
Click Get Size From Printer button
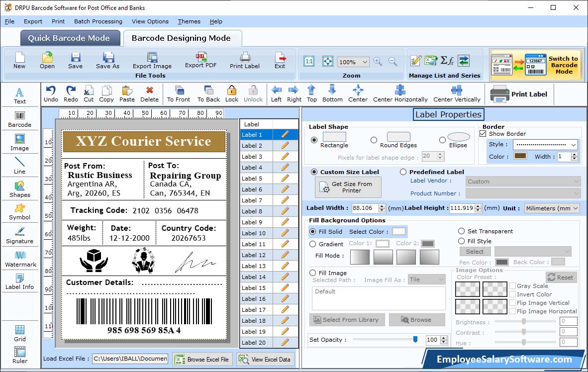click(348, 187)
